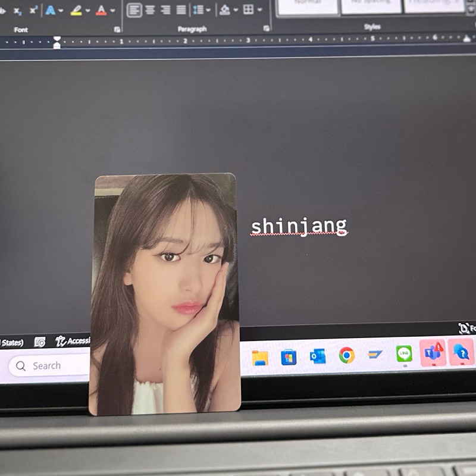
Task: Click the Shading paint bucket icon
Action: (x=225, y=10)
